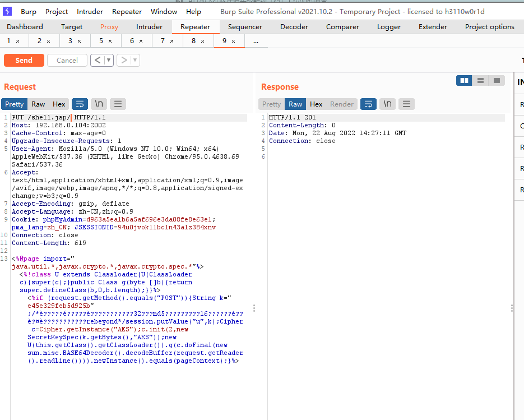Open the Response panel hamburger options menu
This screenshot has width=524, height=420.
click(406, 104)
